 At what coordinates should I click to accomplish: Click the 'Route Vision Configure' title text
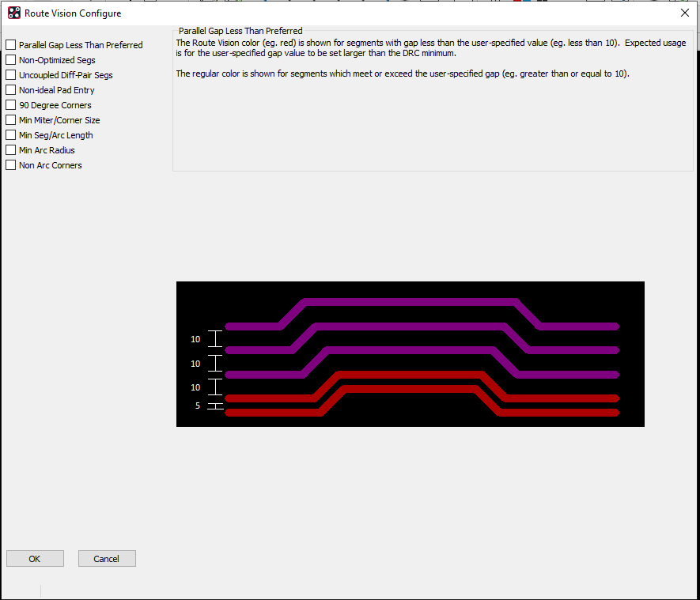(x=73, y=13)
